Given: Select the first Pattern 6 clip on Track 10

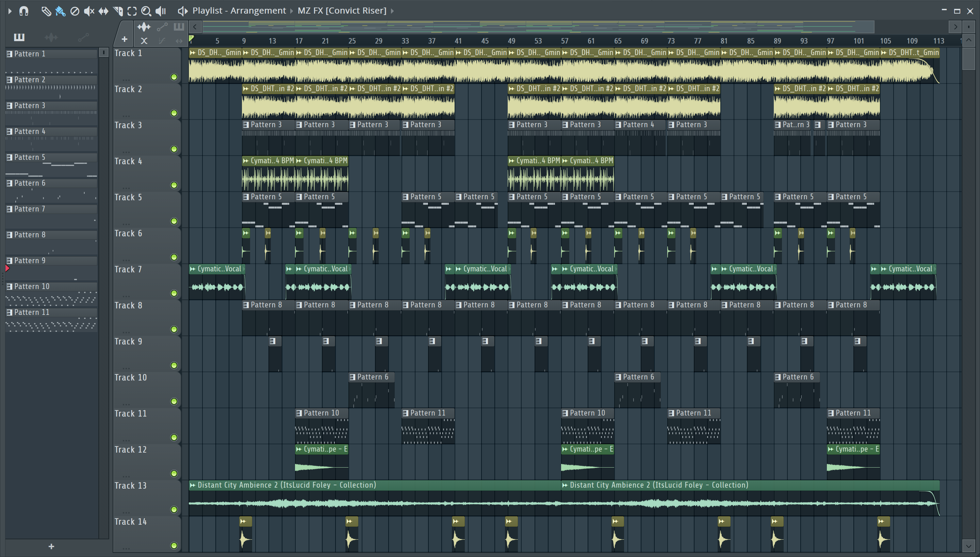Looking at the screenshot, I should [371, 390].
